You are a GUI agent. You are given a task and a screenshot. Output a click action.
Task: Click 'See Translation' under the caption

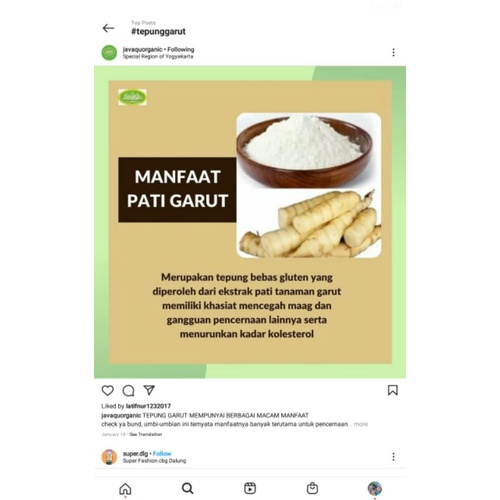pyautogui.click(x=146, y=434)
